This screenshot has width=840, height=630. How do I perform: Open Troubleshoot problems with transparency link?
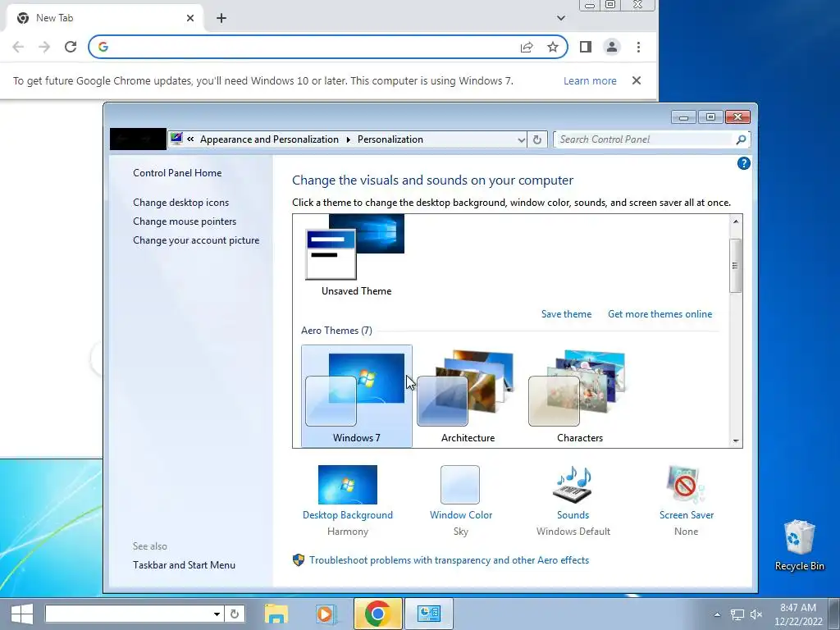click(x=449, y=560)
